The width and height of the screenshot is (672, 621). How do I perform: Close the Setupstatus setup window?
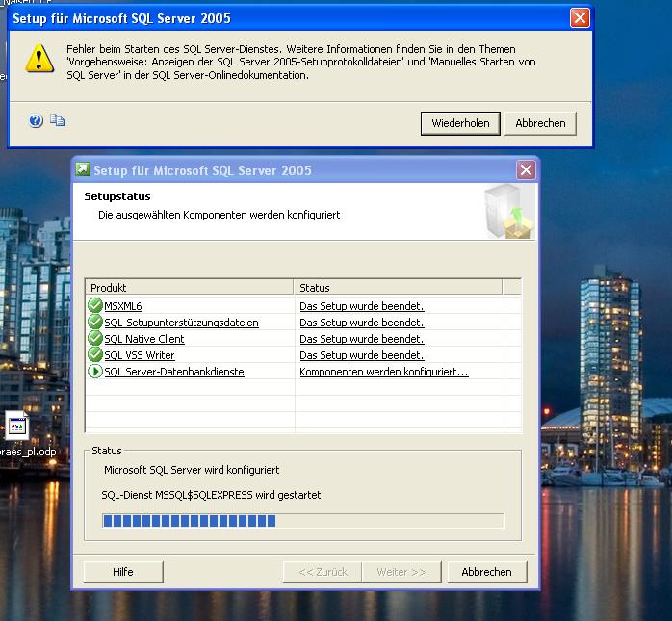(x=526, y=170)
